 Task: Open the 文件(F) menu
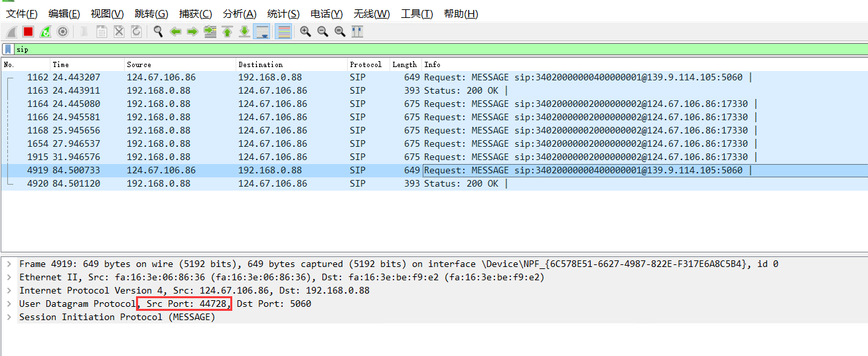22,14
